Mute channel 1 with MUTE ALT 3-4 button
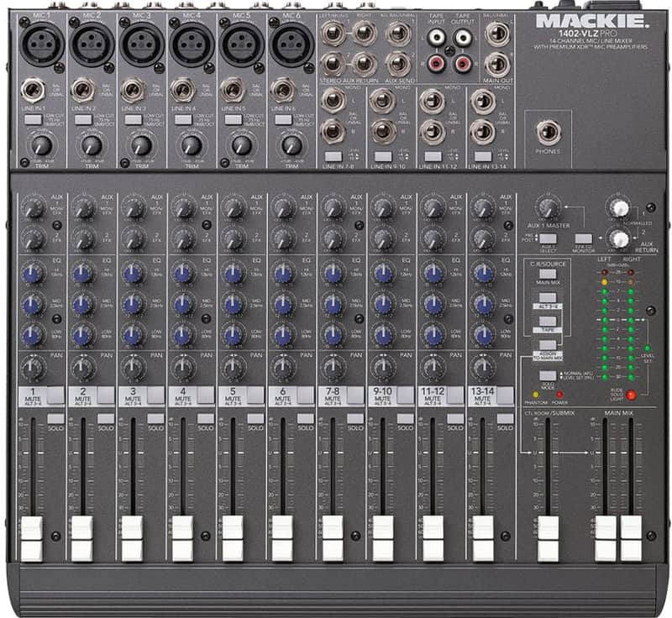The height and width of the screenshot is (618, 672). coord(55,395)
